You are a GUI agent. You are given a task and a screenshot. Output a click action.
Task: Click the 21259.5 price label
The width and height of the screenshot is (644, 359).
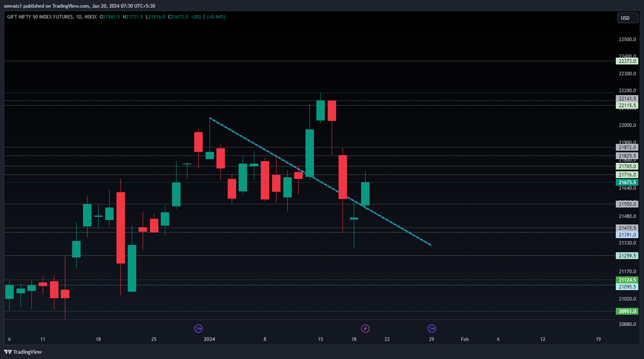coord(627,256)
